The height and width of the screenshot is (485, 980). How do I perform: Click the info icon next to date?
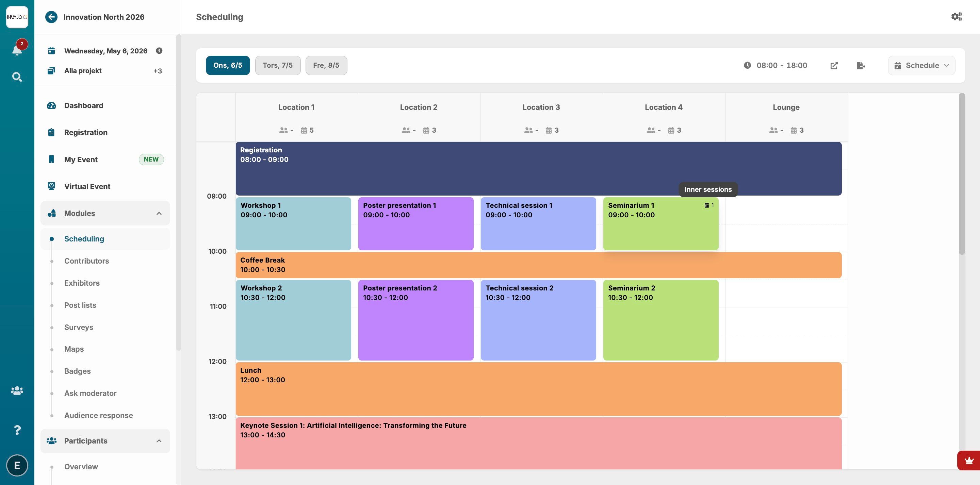(159, 51)
